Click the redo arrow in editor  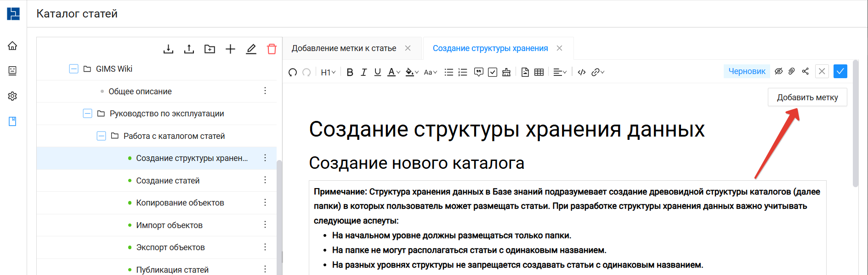pos(306,72)
